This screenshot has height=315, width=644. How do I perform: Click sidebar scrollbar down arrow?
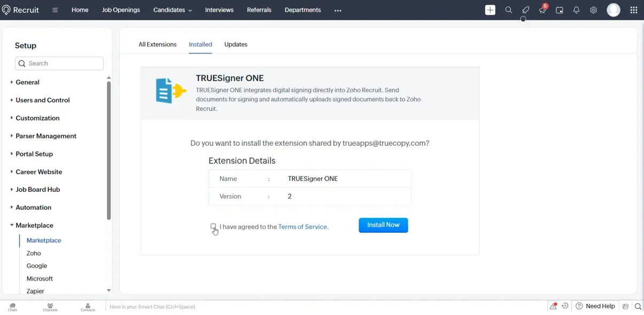109,290
